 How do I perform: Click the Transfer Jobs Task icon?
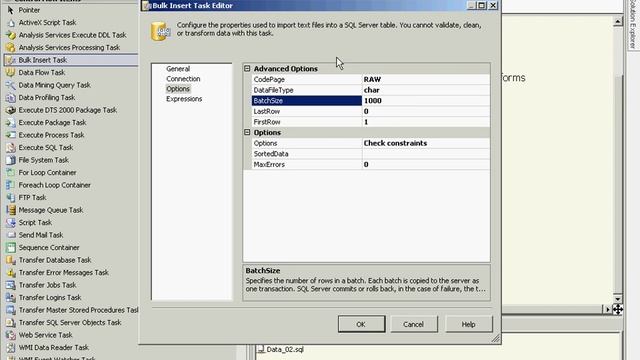pyautogui.click(x=11, y=285)
